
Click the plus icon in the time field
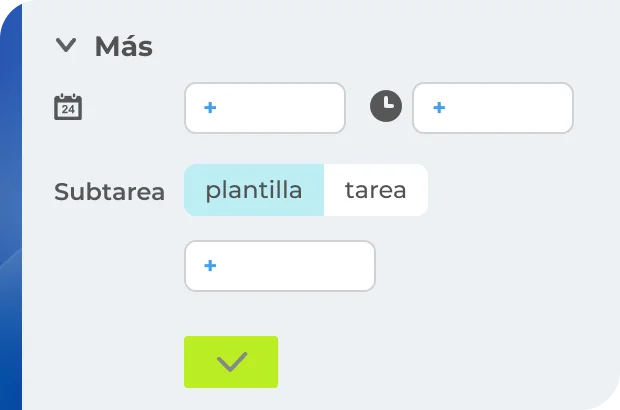[x=438, y=108]
